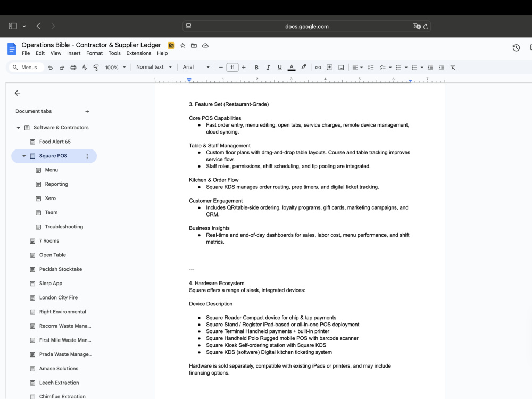Open the highlight color picker
The height and width of the screenshot is (399, 532).
tap(304, 67)
